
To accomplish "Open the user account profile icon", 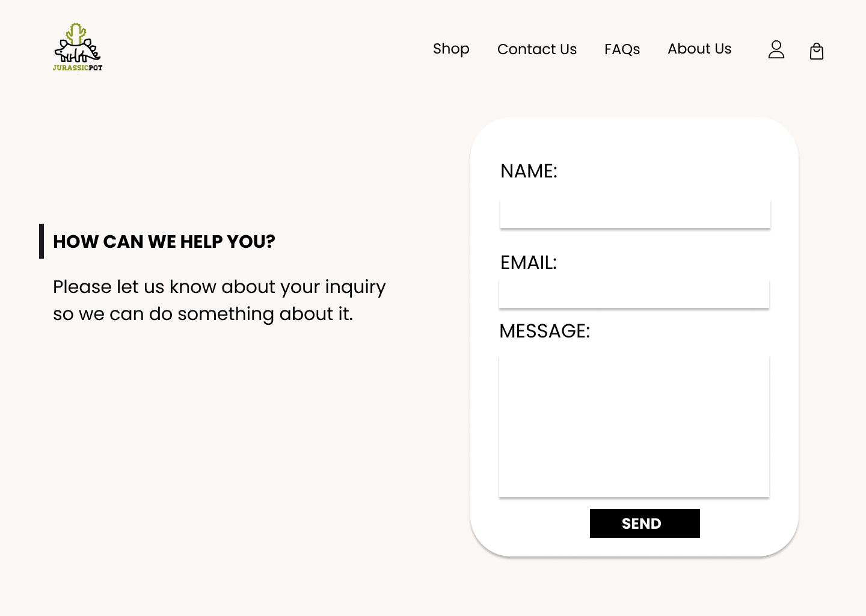I will [x=776, y=49].
